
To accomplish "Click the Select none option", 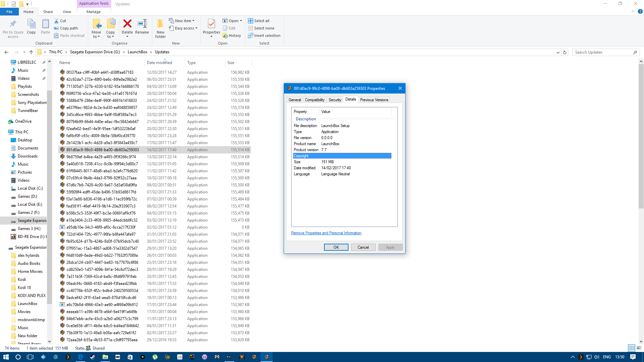I will (261, 28).
